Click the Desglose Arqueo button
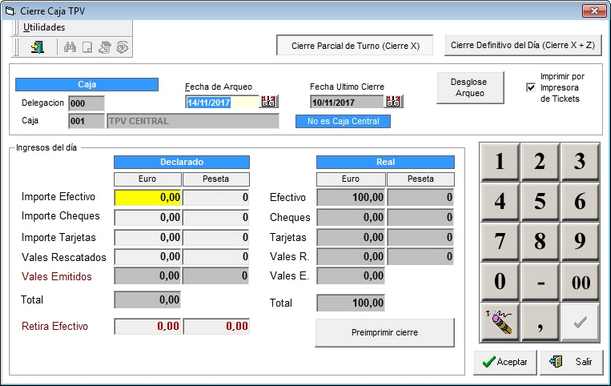The width and height of the screenshot is (611, 386). point(470,88)
